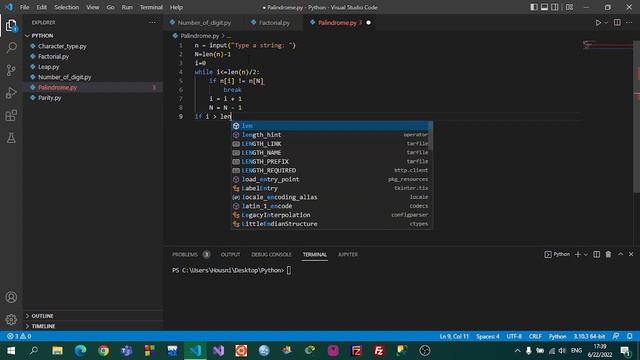The image size is (640, 360).
Task: Customize Layout from title bar icon
Action: (569, 7)
